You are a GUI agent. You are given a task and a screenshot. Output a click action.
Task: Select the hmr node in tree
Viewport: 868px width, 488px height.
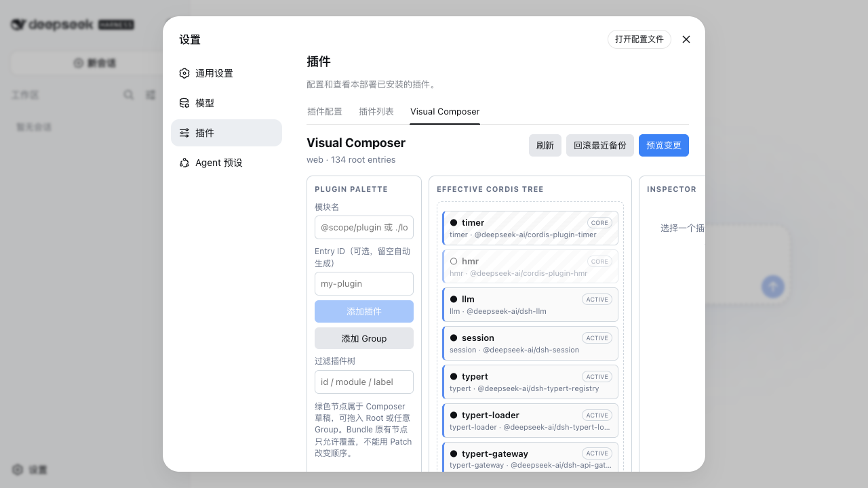coord(530,266)
